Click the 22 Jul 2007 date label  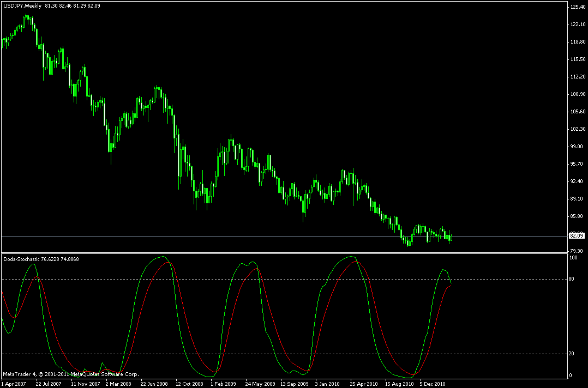(49, 384)
